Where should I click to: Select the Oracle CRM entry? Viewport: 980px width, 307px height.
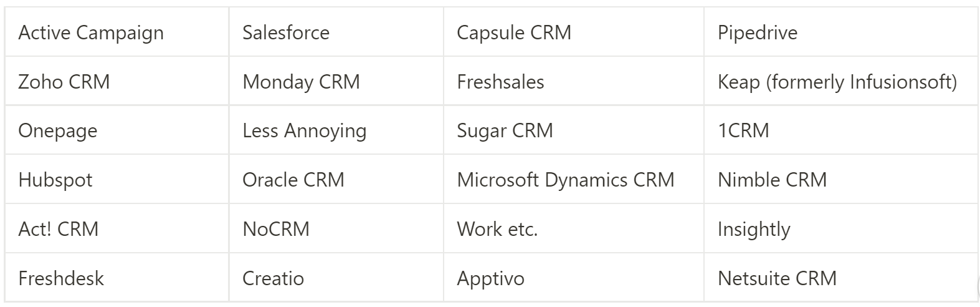[293, 180]
